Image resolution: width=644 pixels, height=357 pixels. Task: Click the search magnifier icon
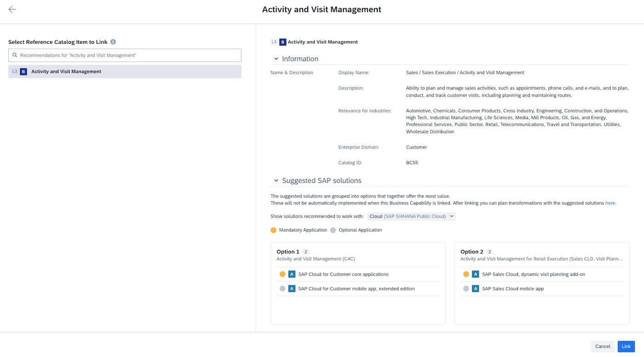pos(15,55)
